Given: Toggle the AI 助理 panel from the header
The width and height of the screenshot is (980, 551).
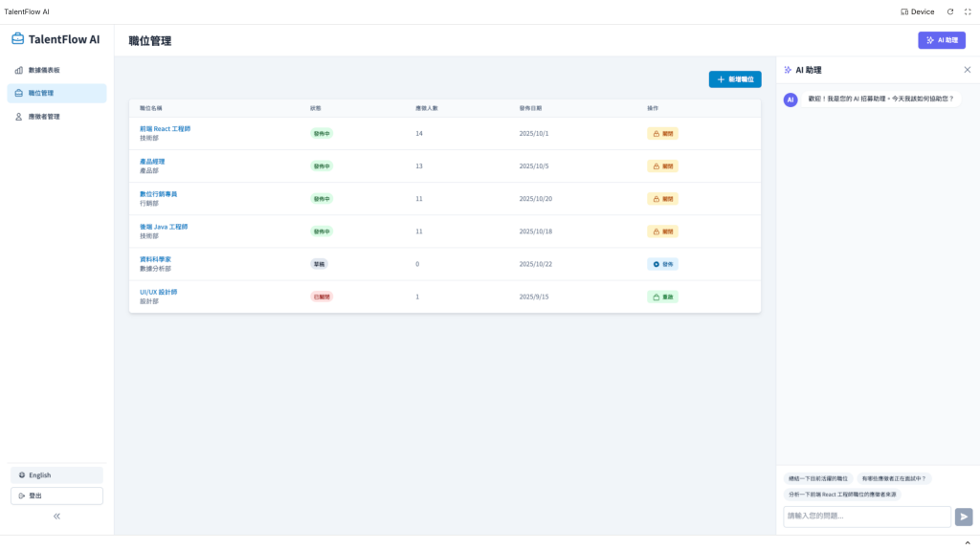Looking at the screenshot, I should coord(942,40).
